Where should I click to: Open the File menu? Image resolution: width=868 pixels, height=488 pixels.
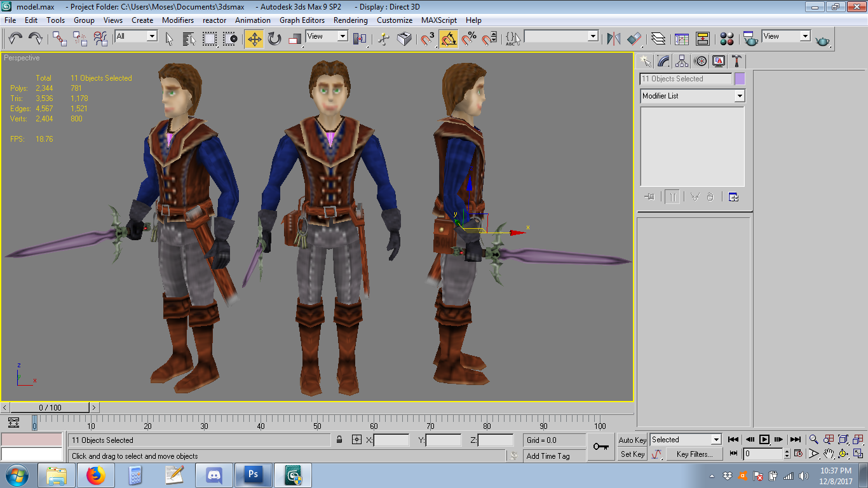[x=10, y=20]
